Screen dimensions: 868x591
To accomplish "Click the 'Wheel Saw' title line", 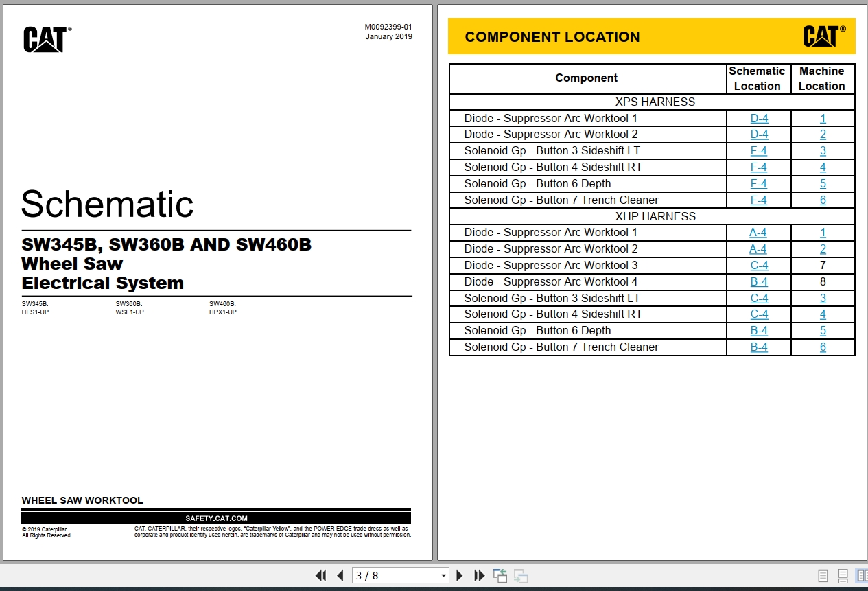I will pyautogui.click(x=72, y=264).
